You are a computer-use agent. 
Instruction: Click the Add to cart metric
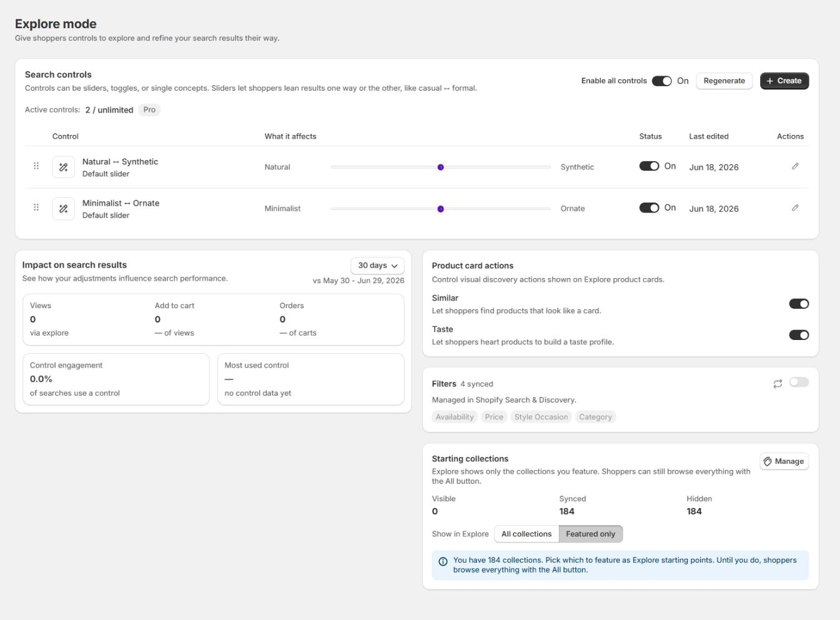tap(174, 319)
